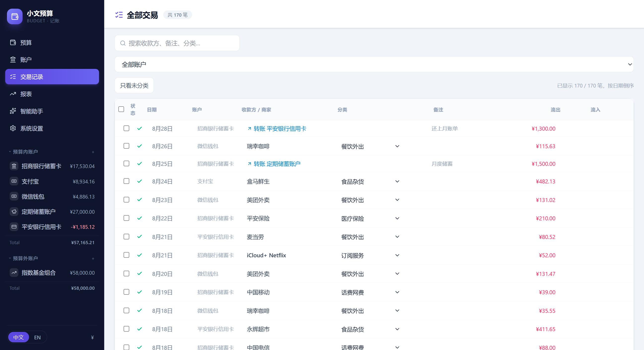Open 系统设置 page
The height and width of the screenshot is (350, 644).
52,128
